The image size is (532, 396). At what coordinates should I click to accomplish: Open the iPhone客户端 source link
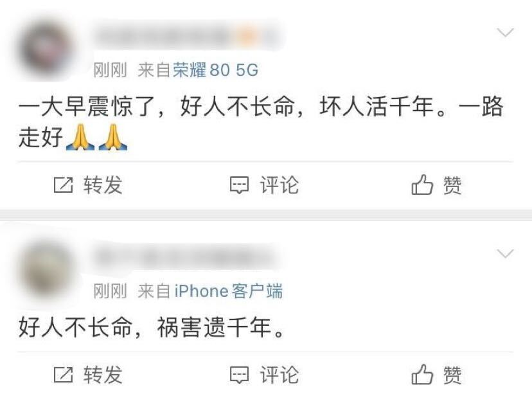pyautogui.click(x=228, y=291)
